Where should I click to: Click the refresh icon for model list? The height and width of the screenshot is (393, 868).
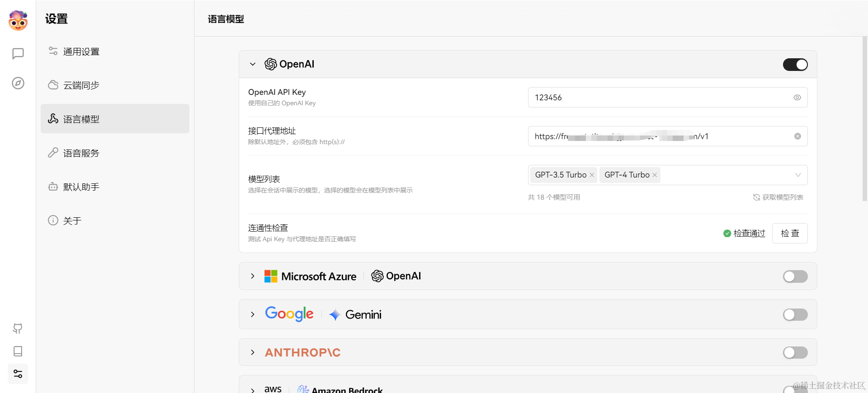756,197
